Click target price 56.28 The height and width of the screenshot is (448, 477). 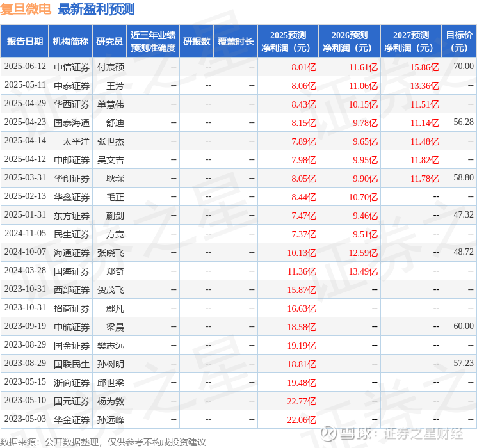pyautogui.click(x=464, y=122)
